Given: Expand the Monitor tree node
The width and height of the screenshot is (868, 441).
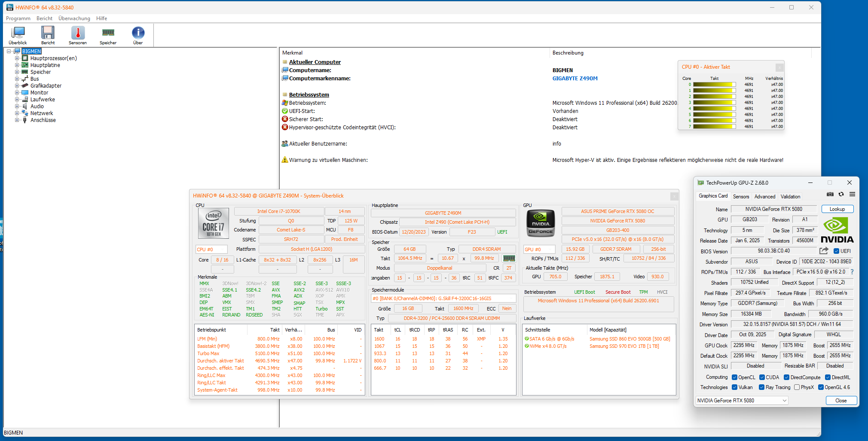Looking at the screenshot, I should pos(17,93).
